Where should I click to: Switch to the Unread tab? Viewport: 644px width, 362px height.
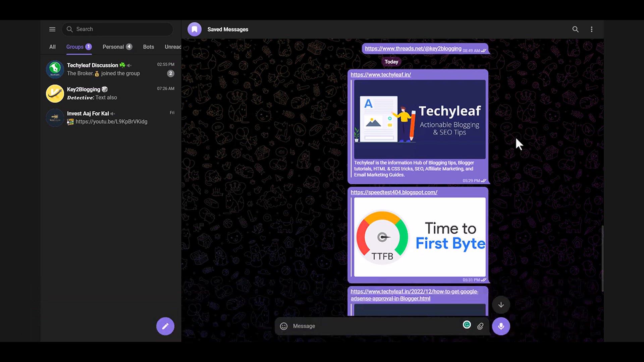(x=173, y=47)
